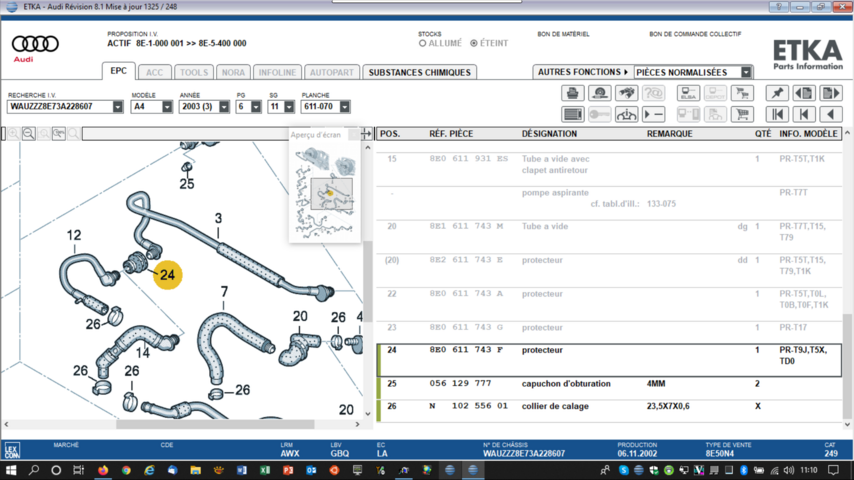This screenshot has height=480, width=854.
Task: Open the RECHERCHE I.V. dropdown
Action: click(118, 107)
